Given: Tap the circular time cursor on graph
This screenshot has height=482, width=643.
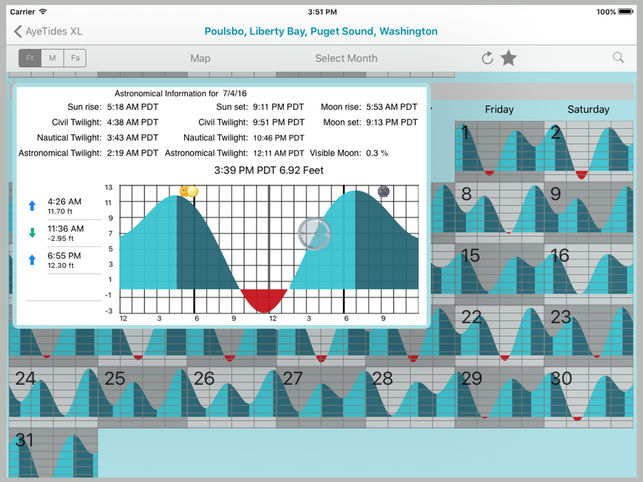Looking at the screenshot, I should [313, 233].
